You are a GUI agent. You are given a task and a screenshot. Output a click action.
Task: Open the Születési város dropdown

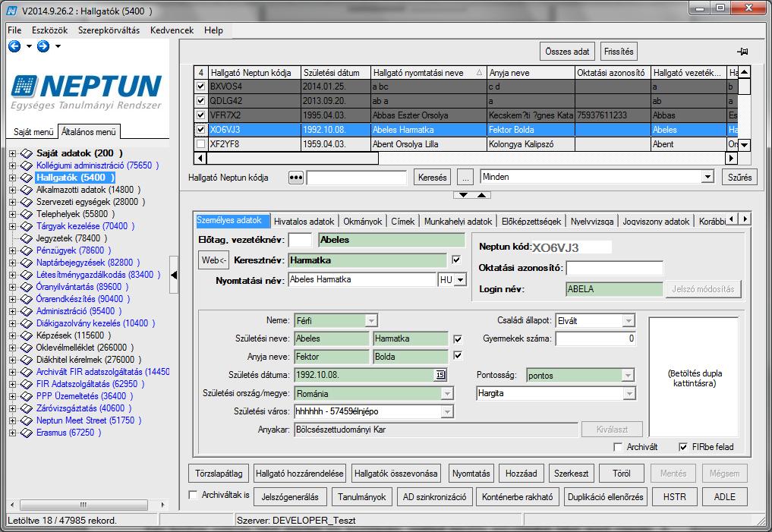(446, 411)
